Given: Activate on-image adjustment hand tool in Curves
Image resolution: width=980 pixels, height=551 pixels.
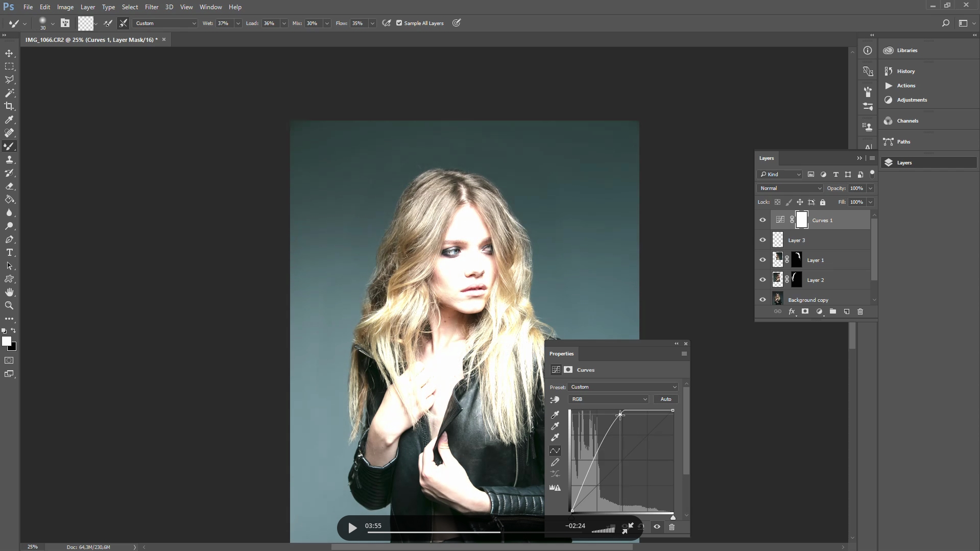Looking at the screenshot, I should coord(555,399).
